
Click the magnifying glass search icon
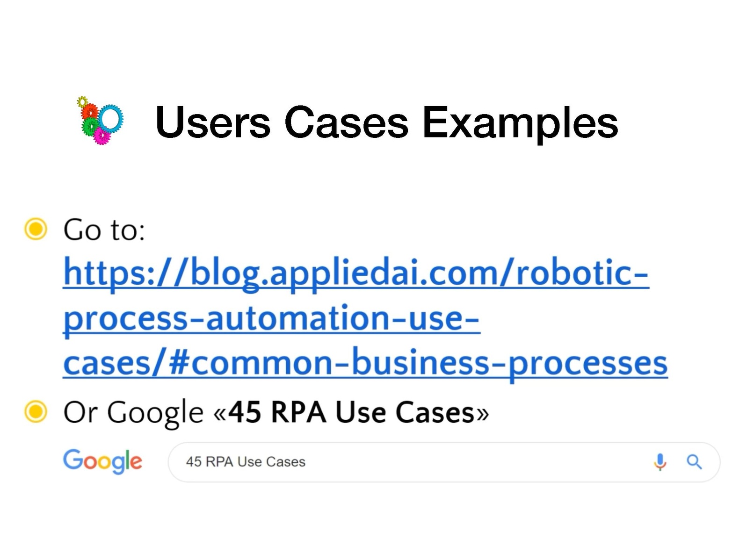pos(694,462)
